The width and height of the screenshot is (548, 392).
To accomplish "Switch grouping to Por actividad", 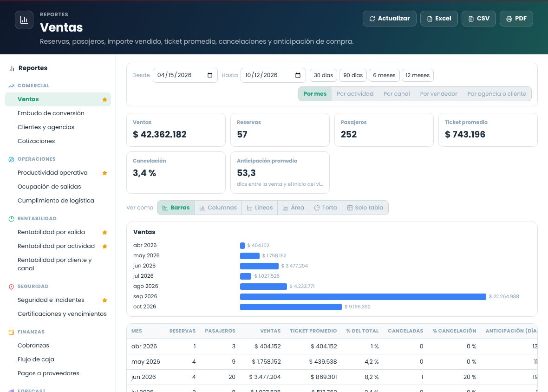I will (355, 94).
